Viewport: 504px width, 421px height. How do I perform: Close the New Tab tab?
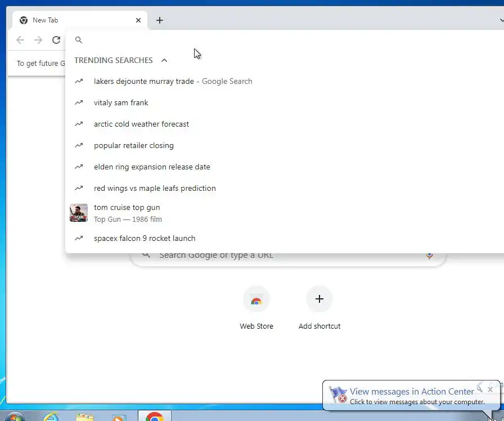click(138, 20)
